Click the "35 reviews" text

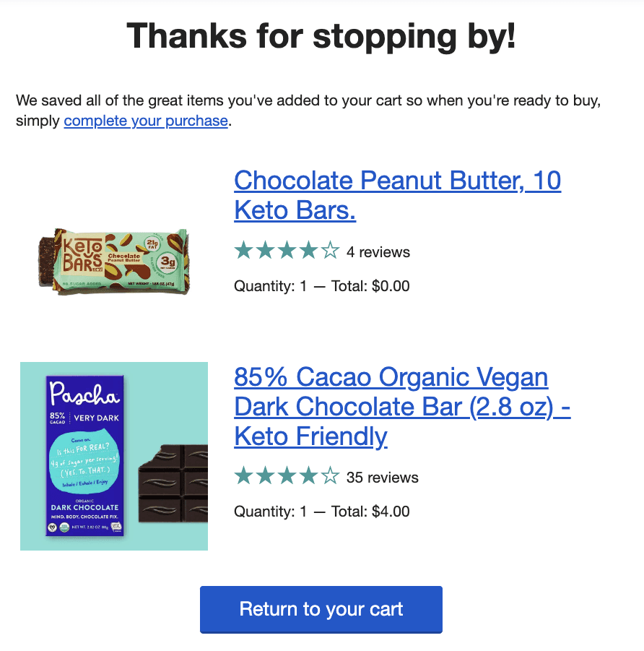[x=382, y=478]
